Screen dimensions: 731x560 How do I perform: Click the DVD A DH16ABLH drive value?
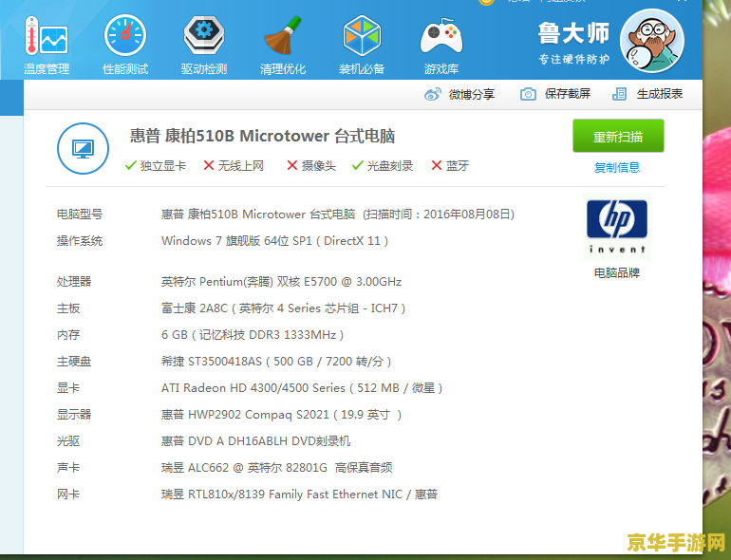pyautogui.click(x=255, y=441)
